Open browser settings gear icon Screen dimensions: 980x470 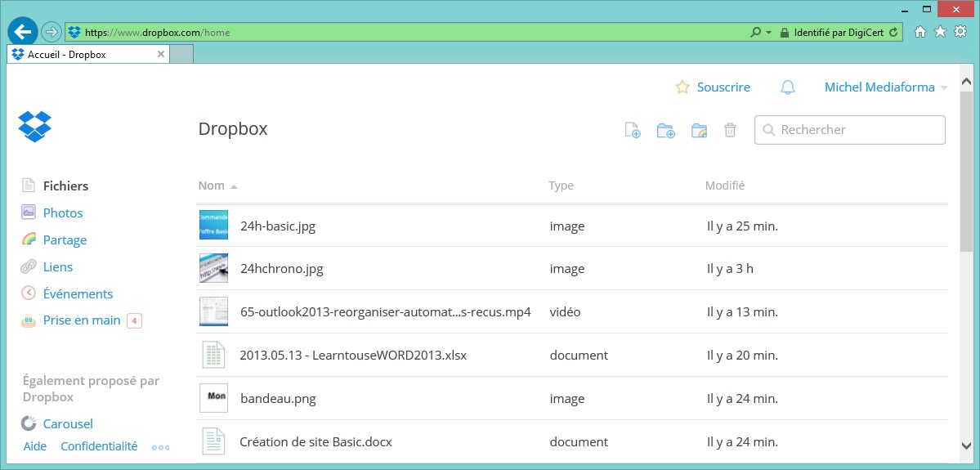(x=960, y=32)
